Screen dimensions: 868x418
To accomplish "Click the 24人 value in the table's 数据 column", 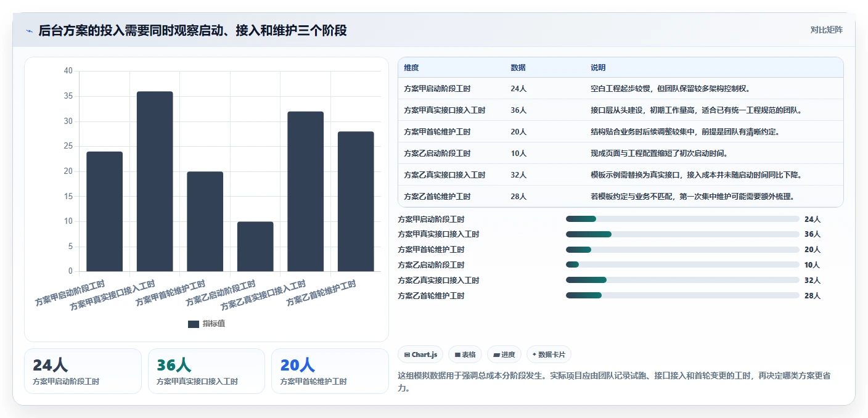I will point(518,89).
